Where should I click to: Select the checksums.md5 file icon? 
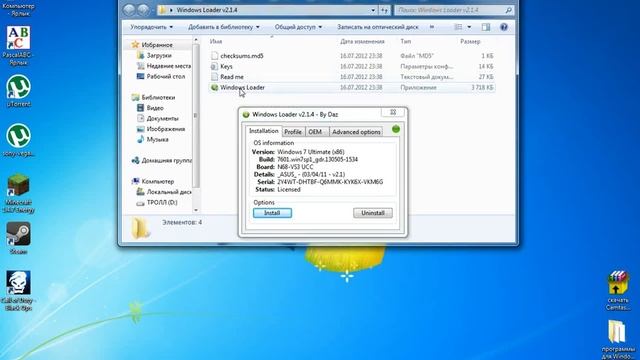(x=214, y=56)
